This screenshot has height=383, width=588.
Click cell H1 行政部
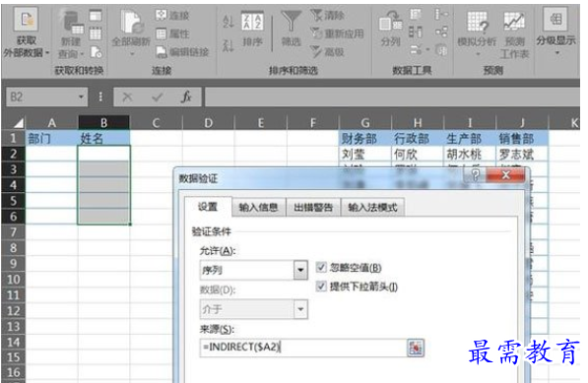[x=418, y=138]
